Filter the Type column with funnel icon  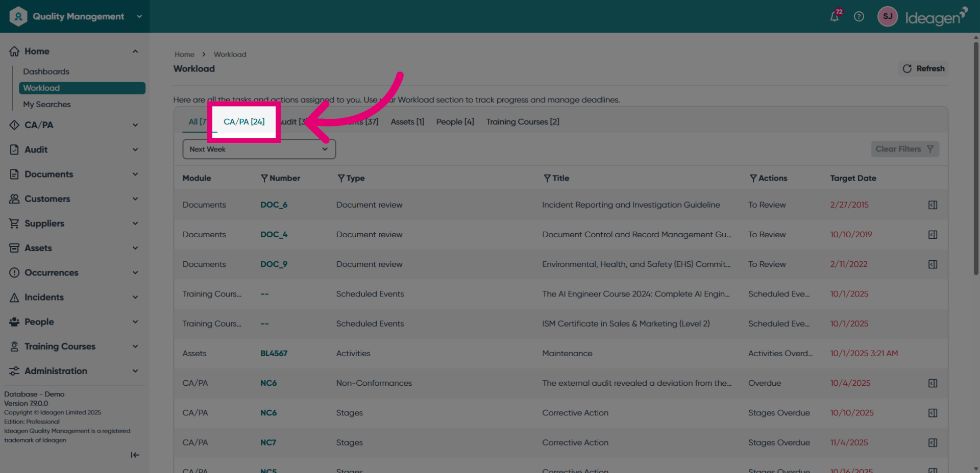coord(341,178)
